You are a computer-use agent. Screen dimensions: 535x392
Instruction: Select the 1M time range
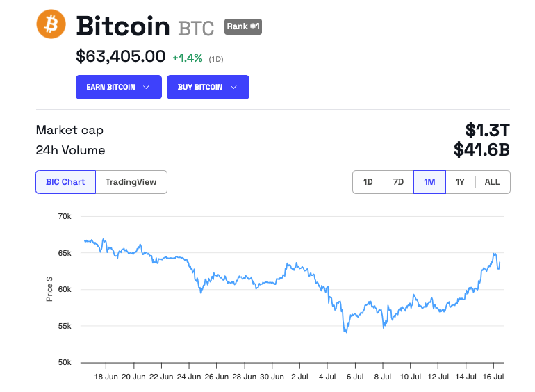429,182
